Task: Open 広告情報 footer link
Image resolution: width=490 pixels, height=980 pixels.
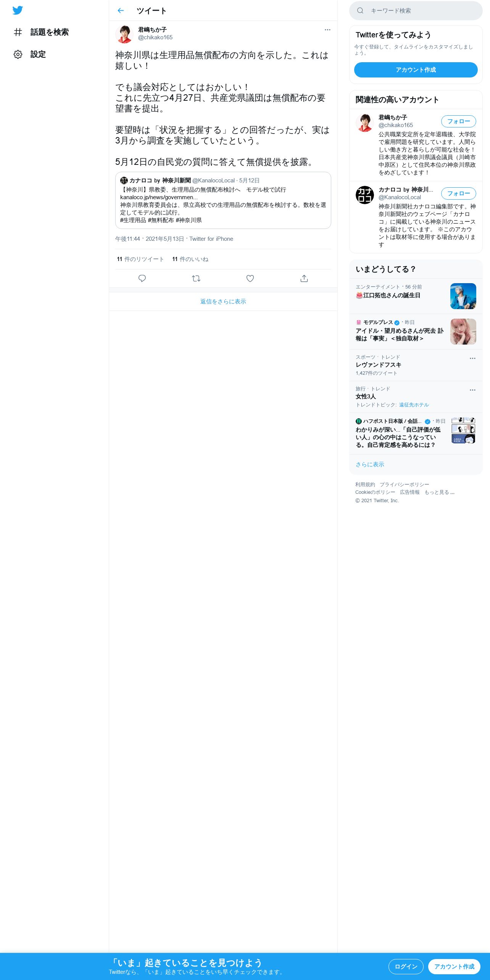Action: (x=410, y=492)
